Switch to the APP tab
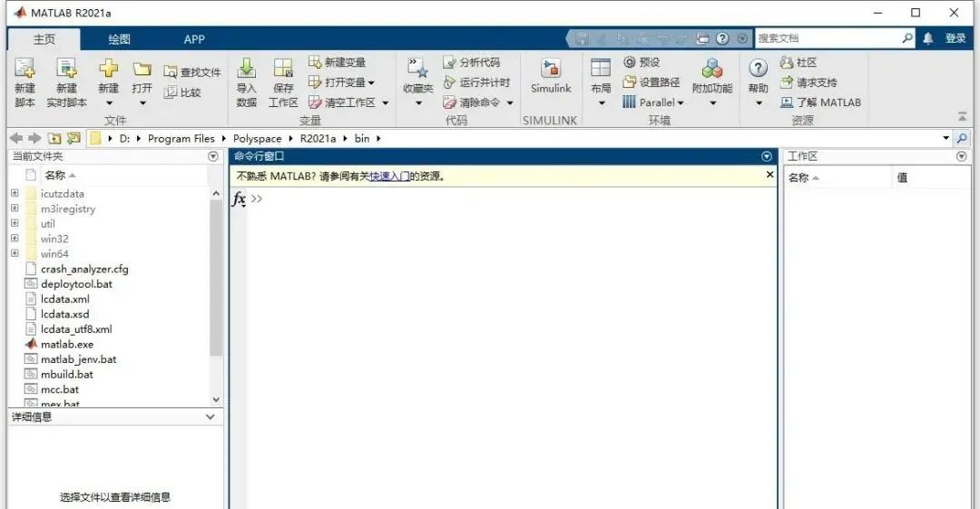The width and height of the screenshot is (980, 509). pos(194,39)
